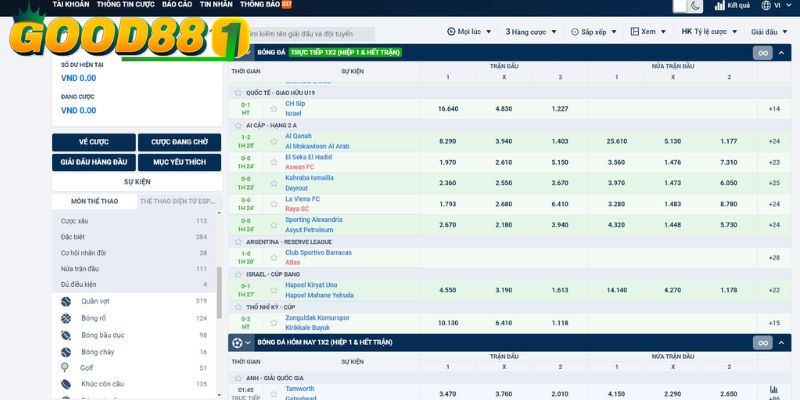
Task: Click the Mục yêu thích button
Action: (180, 161)
